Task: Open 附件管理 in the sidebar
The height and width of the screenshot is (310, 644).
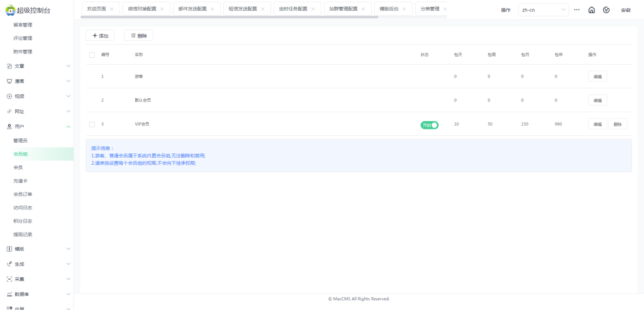Action: tap(23, 52)
